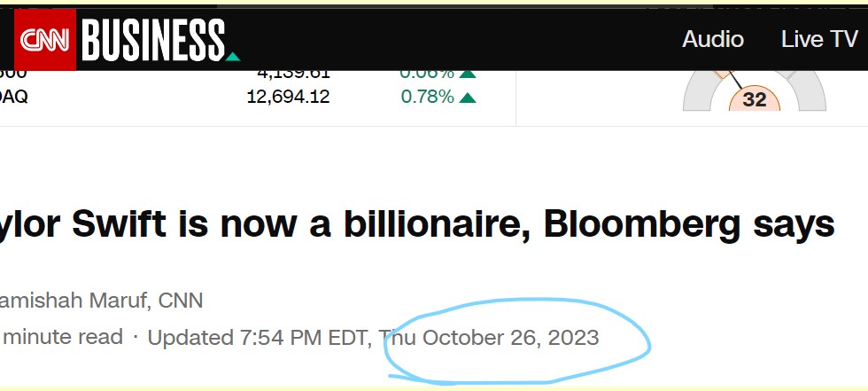
Task: Click the gauge reading of 32
Action: pos(754,99)
